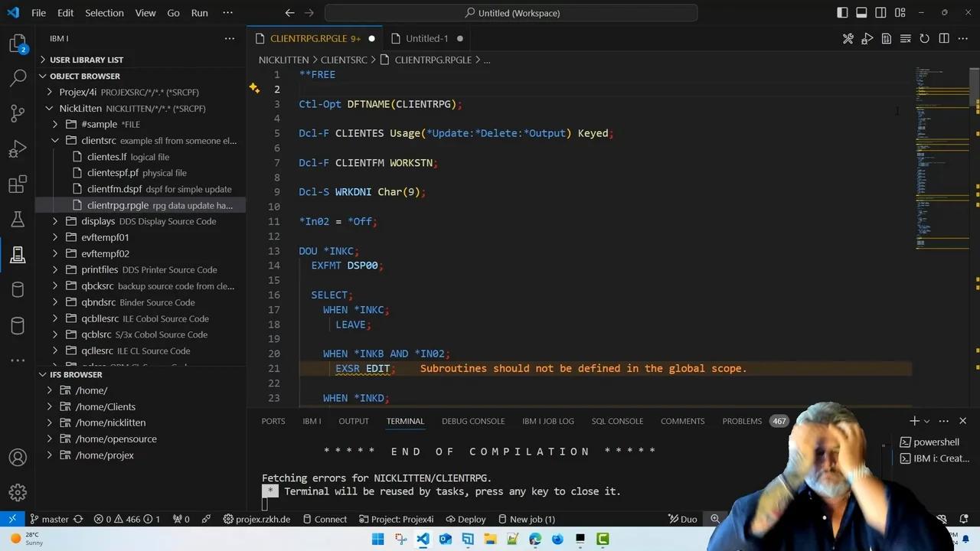Open the Search view in the activity bar

coord(18,78)
